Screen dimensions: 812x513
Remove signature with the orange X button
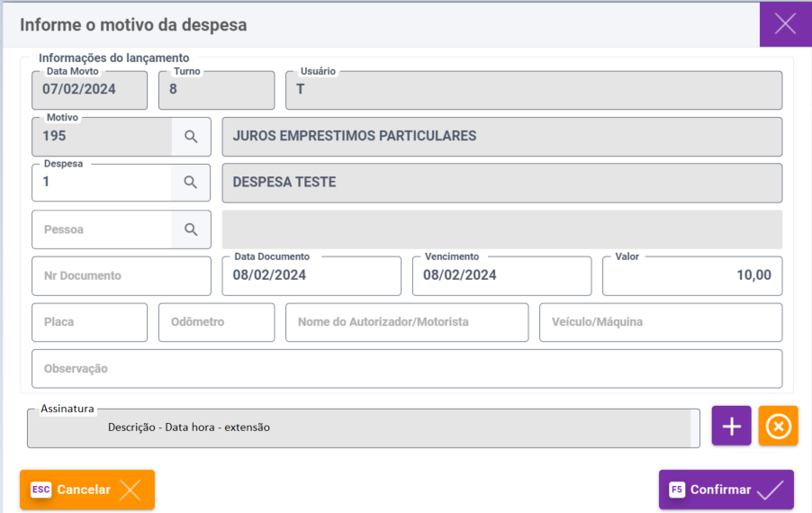[x=778, y=427]
